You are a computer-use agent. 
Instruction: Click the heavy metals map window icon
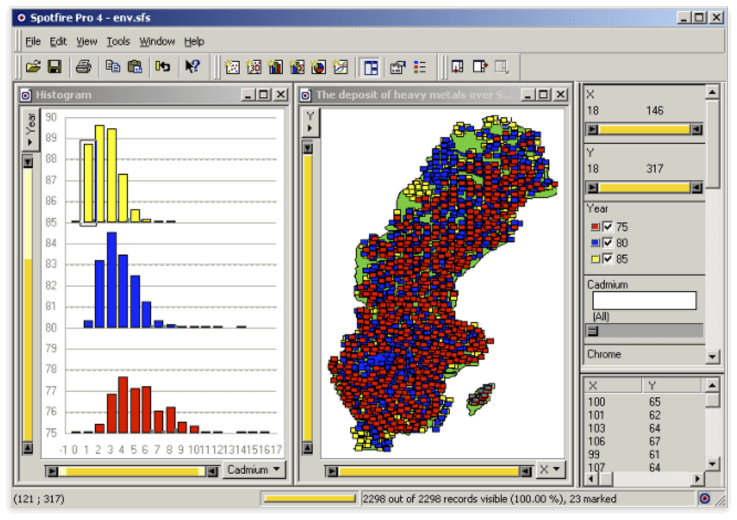click(x=306, y=95)
